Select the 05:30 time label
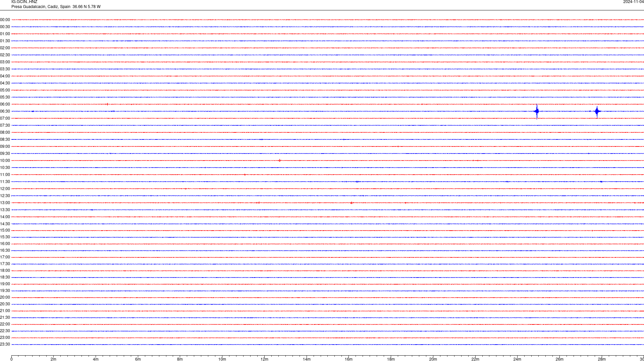This screenshot has width=644, height=362. [x=5, y=97]
